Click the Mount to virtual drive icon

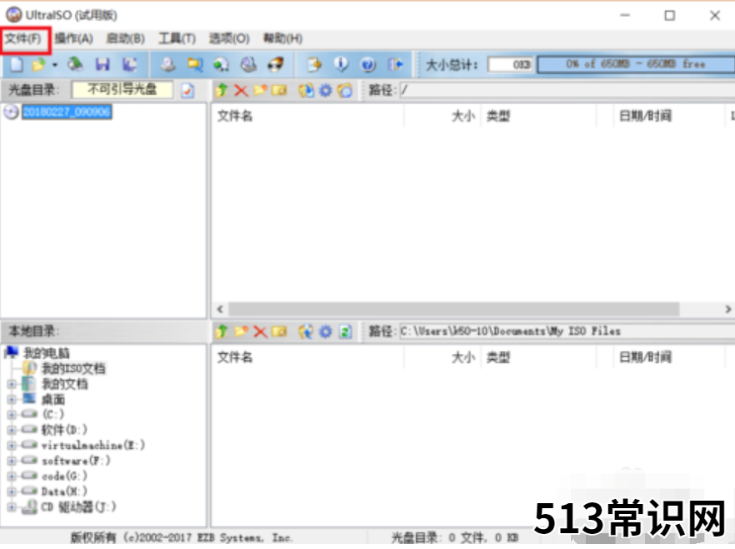point(248,64)
